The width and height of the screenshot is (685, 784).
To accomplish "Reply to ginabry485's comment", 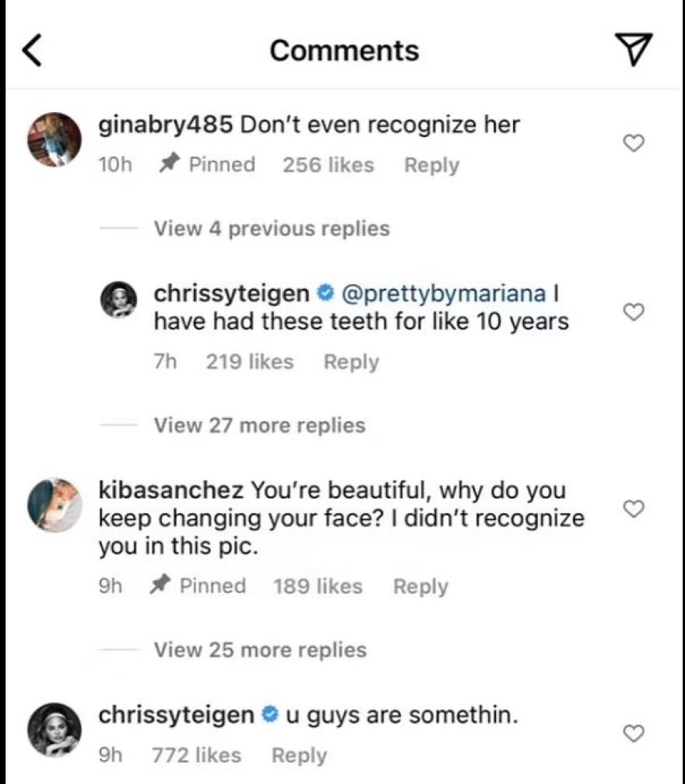I will point(431,165).
